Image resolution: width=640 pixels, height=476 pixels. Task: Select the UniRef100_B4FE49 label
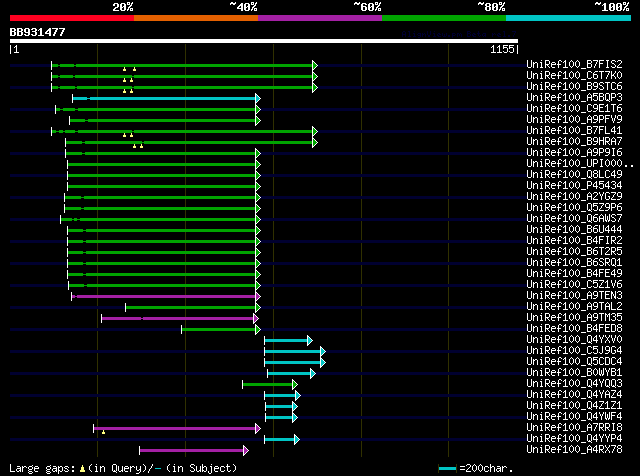click(574, 274)
